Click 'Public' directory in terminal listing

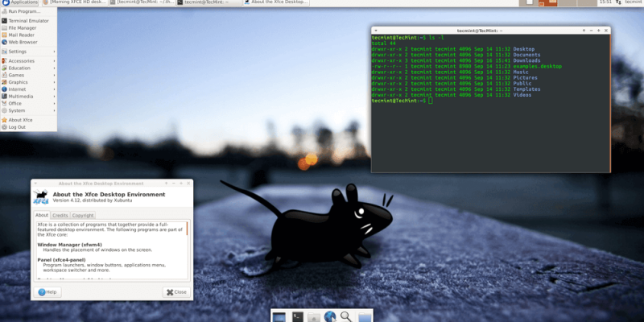[522, 84]
